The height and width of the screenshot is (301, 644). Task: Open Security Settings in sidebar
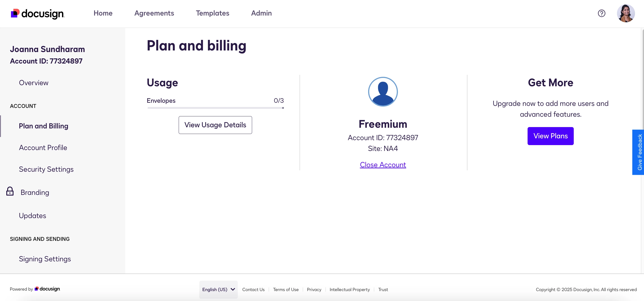(46, 169)
